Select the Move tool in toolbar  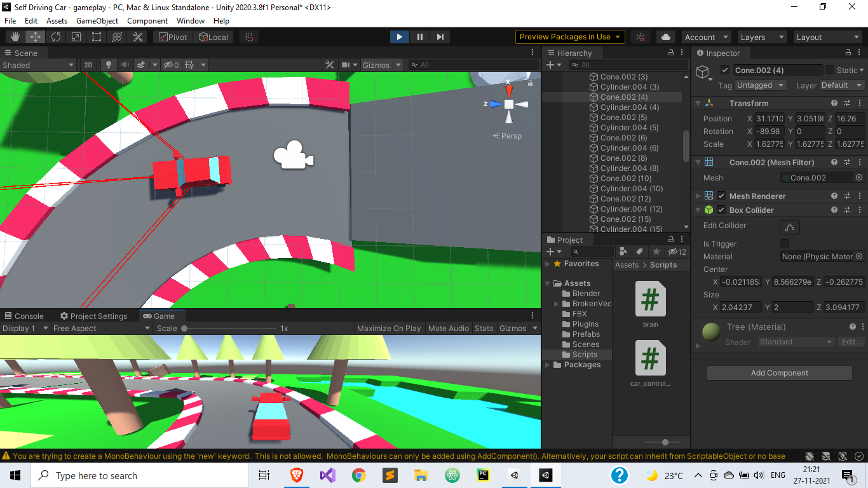pyautogui.click(x=35, y=36)
